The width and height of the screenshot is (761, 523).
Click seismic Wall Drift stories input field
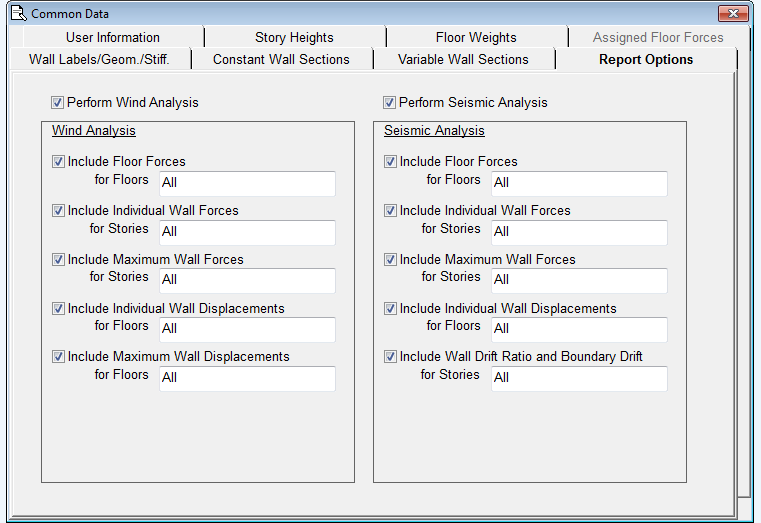(x=579, y=378)
